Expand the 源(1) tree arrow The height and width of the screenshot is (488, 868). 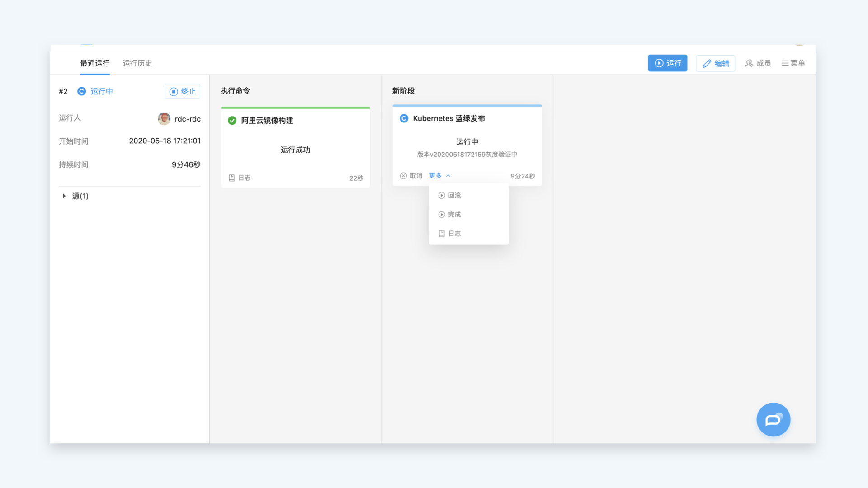64,196
